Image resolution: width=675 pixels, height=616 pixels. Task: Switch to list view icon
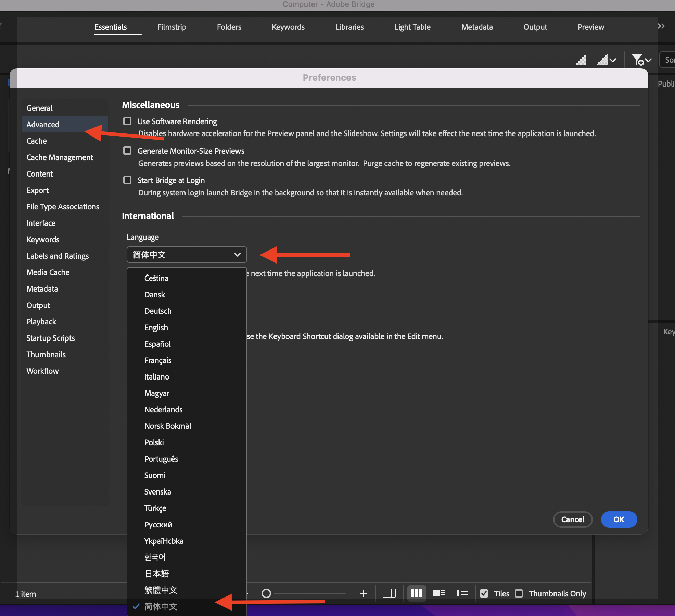pos(462,593)
